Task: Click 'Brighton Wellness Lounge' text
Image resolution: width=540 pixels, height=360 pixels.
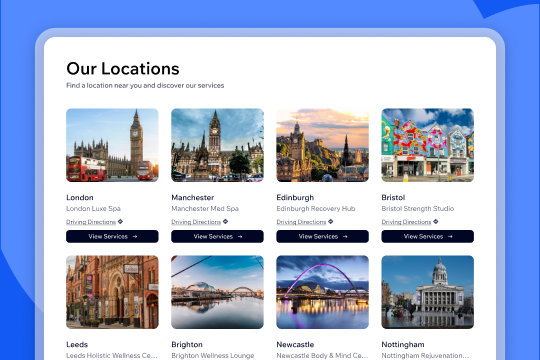Action: pos(213,356)
